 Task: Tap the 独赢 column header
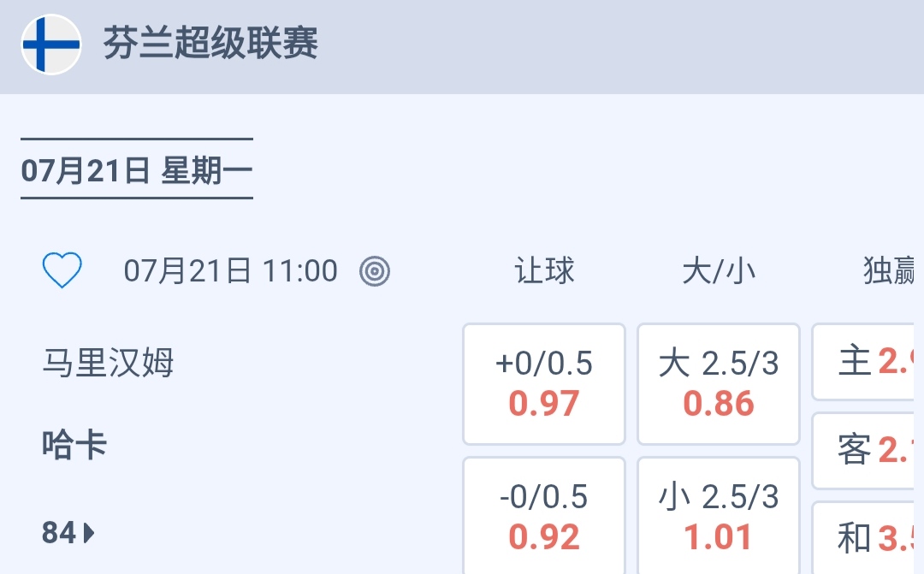888,271
